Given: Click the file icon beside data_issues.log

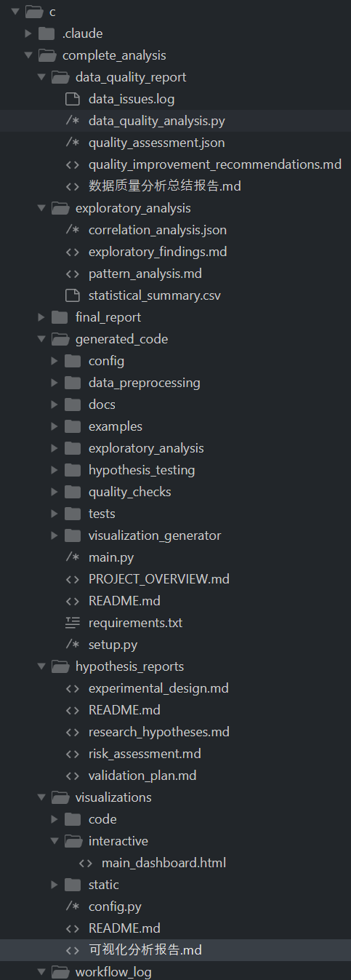Looking at the screenshot, I should [x=72, y=99].
